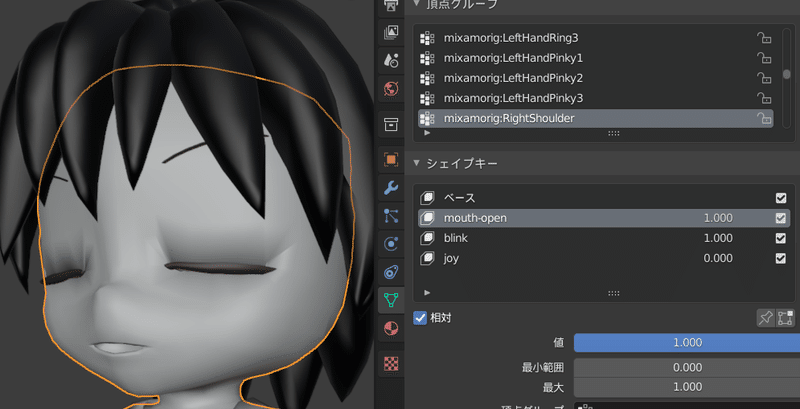The height and width of the screenshot is (409, 800).
Task: Open the View Layer properties tab
Action: tap(391, 32)
